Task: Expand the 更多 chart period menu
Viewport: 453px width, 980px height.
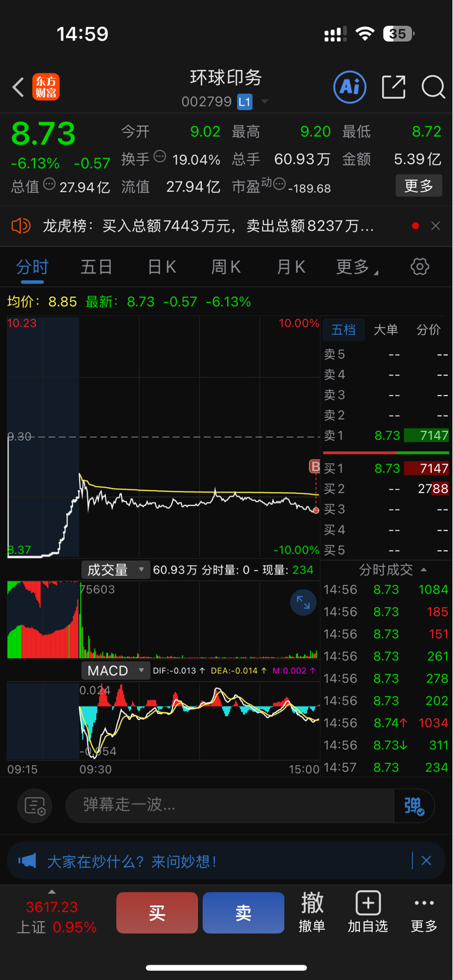Action: [357, 267]
